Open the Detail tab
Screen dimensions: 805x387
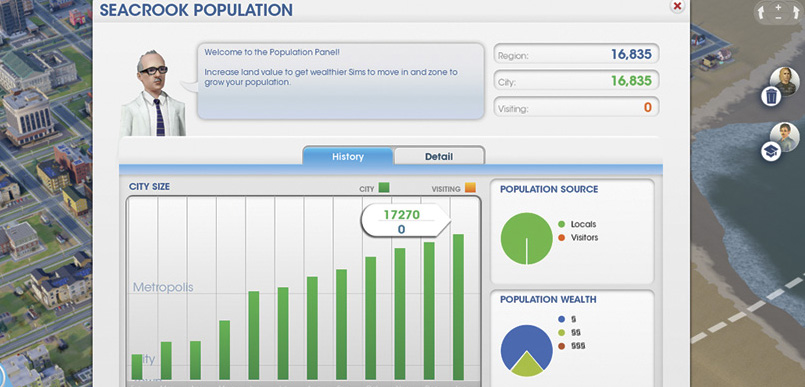point(439,157)
